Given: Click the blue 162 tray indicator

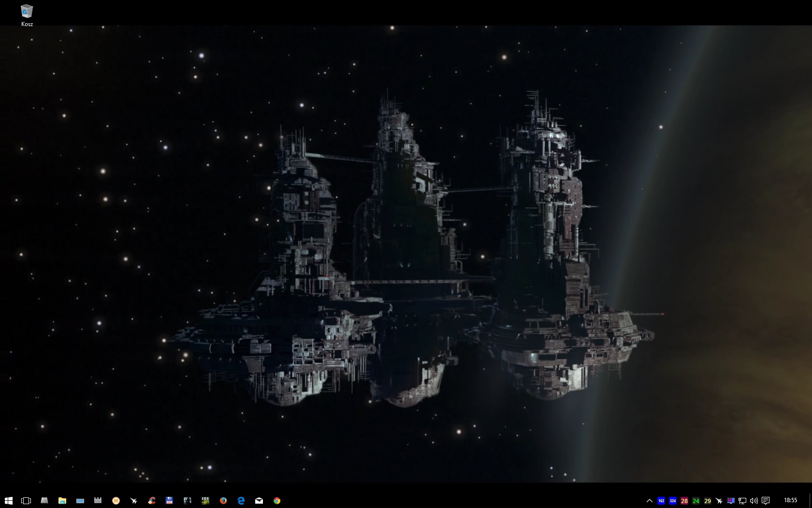Looking at the screenshot, I should pos(661,501).
